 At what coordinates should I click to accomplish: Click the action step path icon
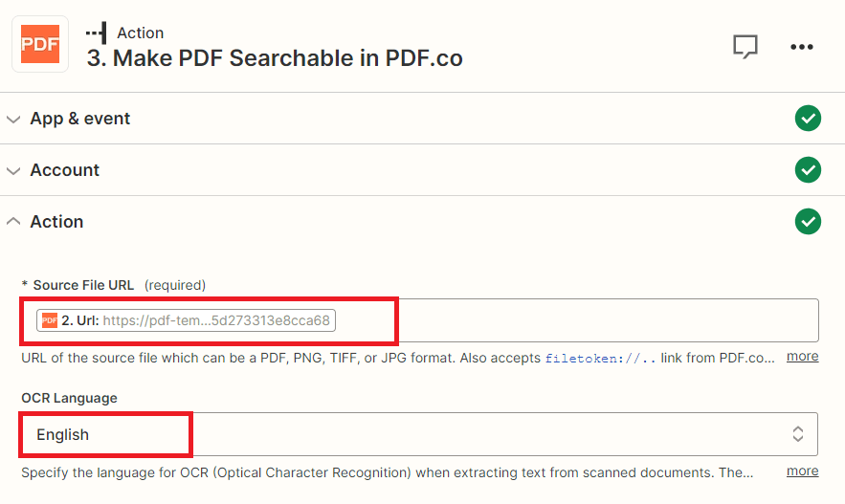click(96, 33)
